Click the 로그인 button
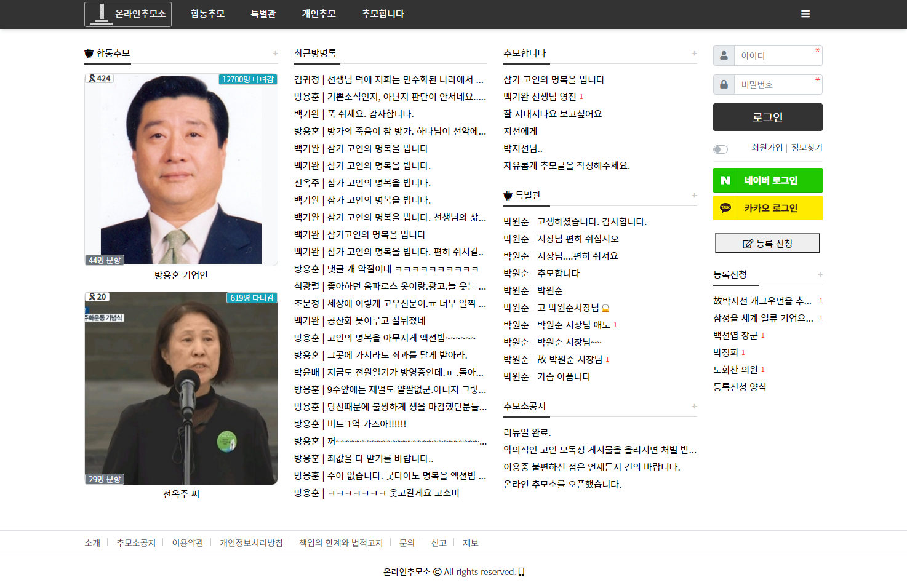Viewport: 907px width, 588px height. pos(768,117)
